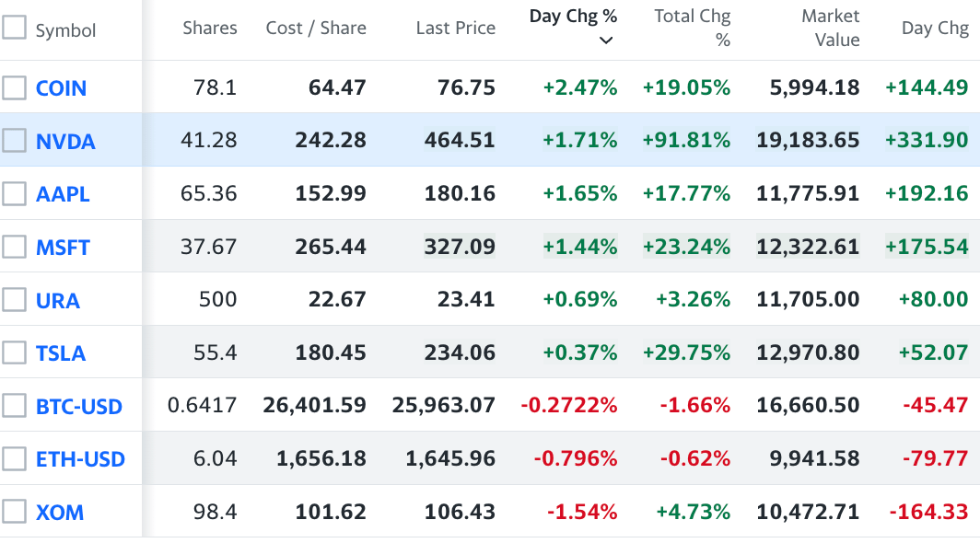Image resolution: width=980 pixels, height=543 pixels.
Task: Sort table by Last Price header
Action: click(x=455, y=29)
